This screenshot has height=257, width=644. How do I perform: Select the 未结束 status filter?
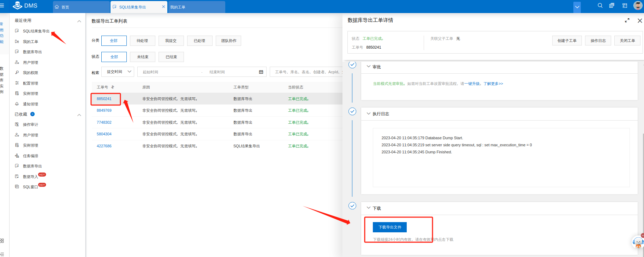click(x=143, y=57)
